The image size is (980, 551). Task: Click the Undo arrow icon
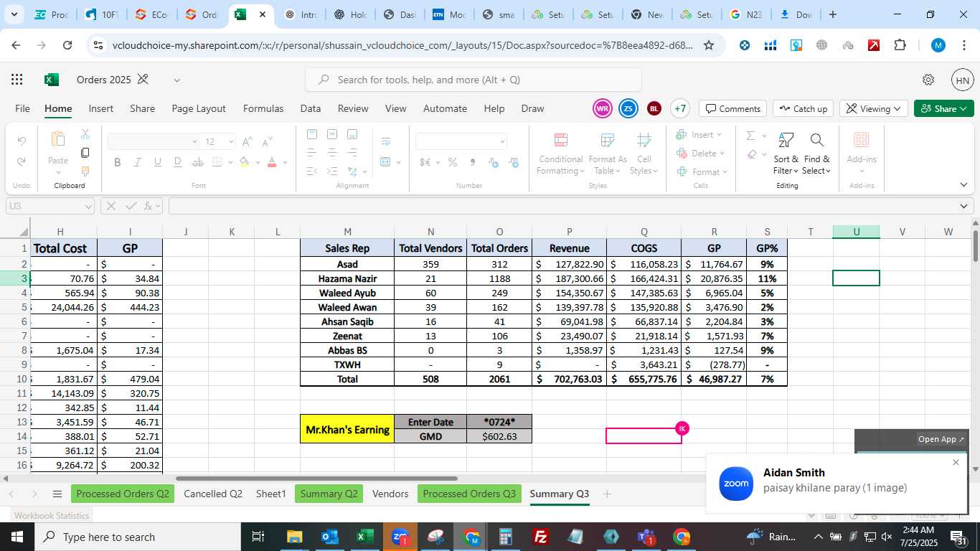pyautogui.click(x=22, y=141)
